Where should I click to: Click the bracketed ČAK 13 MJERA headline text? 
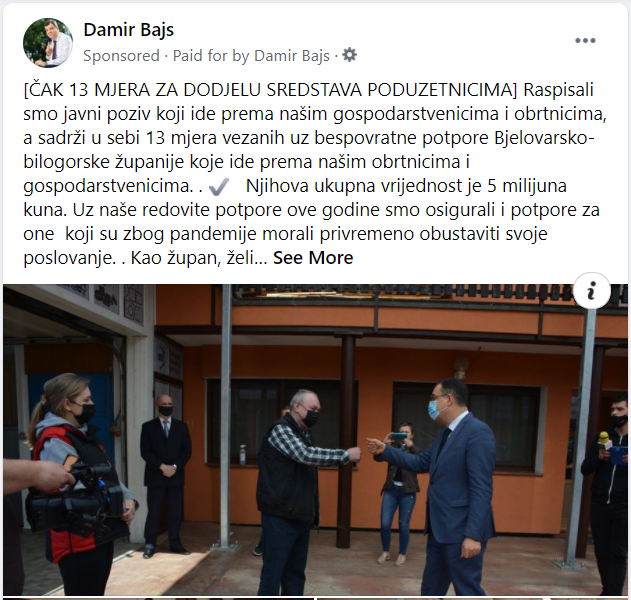point(270,90)
